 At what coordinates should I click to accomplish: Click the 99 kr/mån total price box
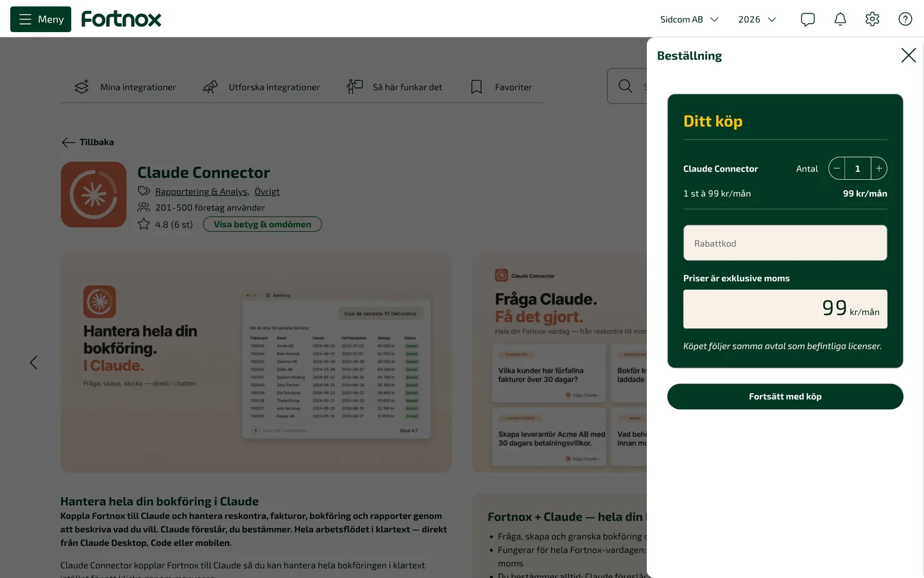click(x=785, y=309)
